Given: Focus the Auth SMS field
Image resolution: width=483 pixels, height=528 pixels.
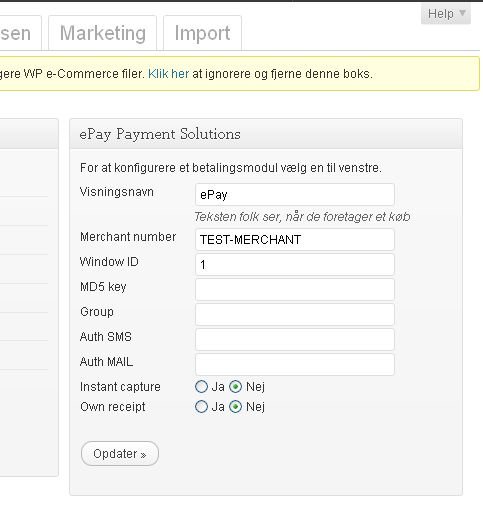Looking at the screenshot, I should pyautogui.click(x=295, y=339).
